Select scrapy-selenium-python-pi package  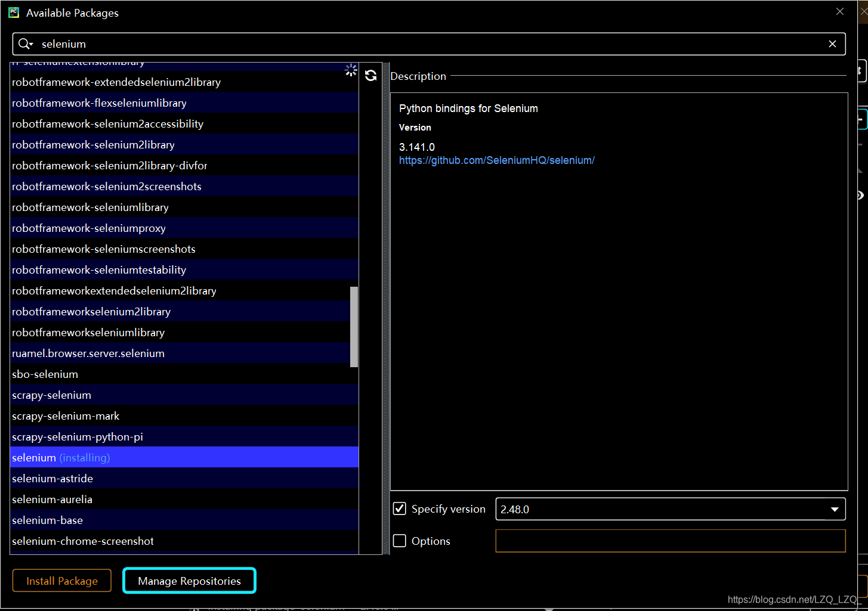(x=184, y=436)
